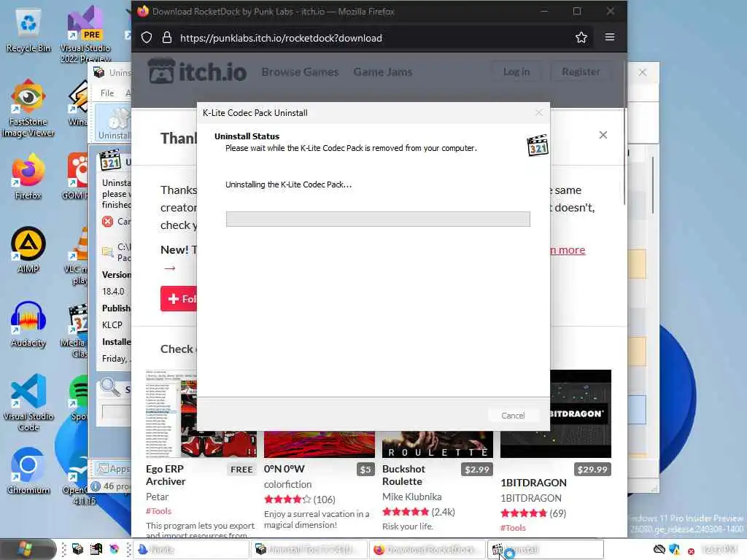This screenshot has width=747, height=560.
Task: Click the Firefox shield tracking protection icon
Action: (x=147, y=38)
